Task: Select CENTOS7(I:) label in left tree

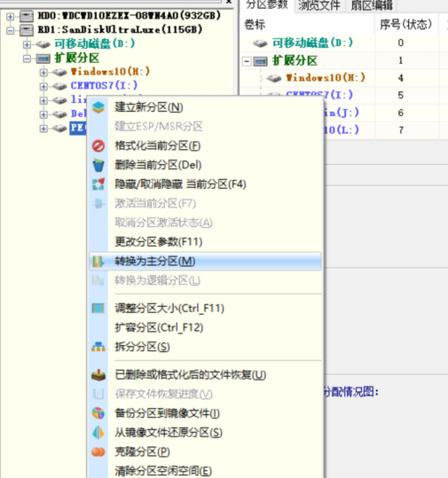Action: click(105, 86)
